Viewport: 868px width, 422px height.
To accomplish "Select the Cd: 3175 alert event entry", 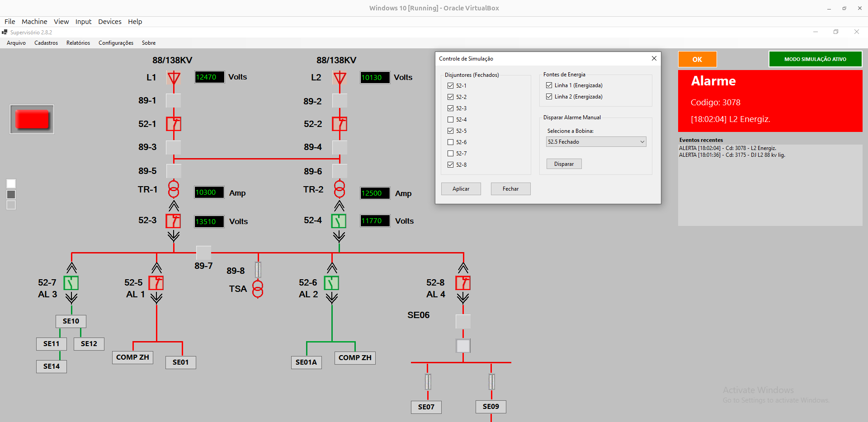I will click(732, 155).
